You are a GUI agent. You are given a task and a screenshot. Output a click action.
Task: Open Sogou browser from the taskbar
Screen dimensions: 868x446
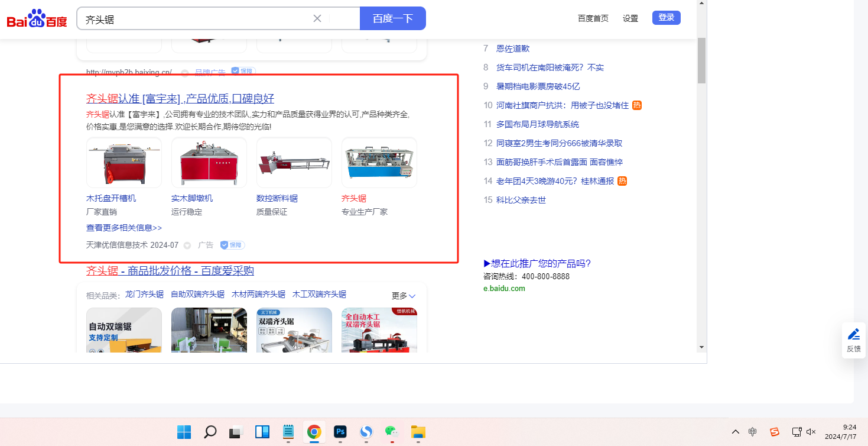366,432
